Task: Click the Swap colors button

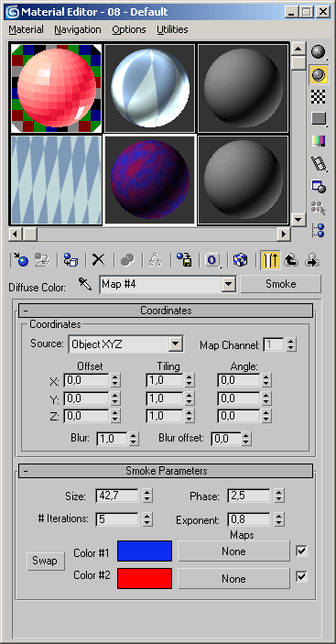Action: click(46, 561)
